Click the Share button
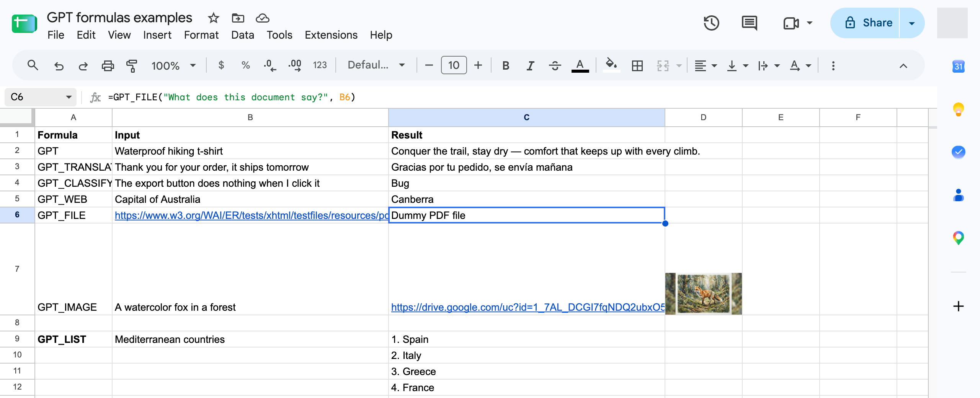The height and width of the screenshot is (398, 980). coord(865,23)
